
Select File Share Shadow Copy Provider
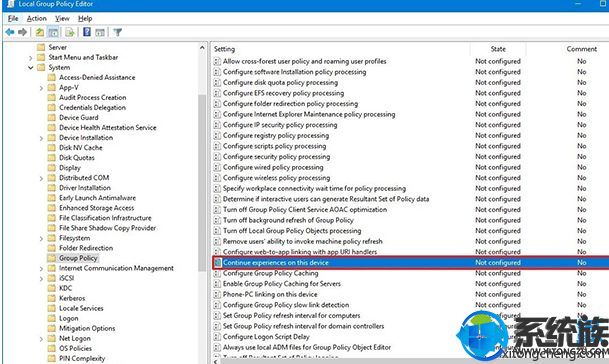108,228
